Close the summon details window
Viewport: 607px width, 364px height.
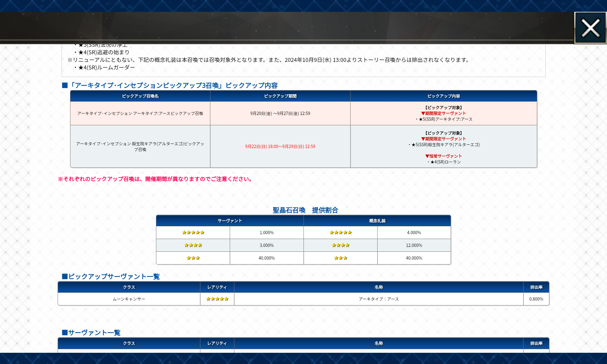590,28
